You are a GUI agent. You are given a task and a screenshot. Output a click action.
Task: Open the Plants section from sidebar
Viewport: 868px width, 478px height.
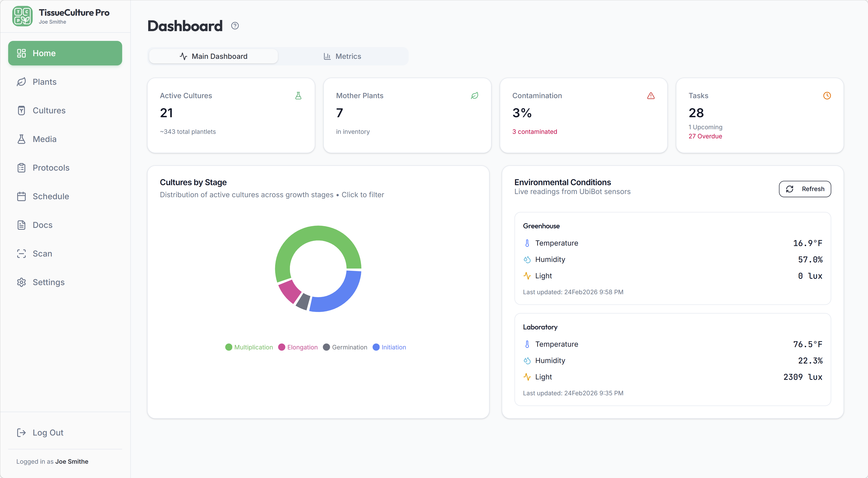coord(44,82)
